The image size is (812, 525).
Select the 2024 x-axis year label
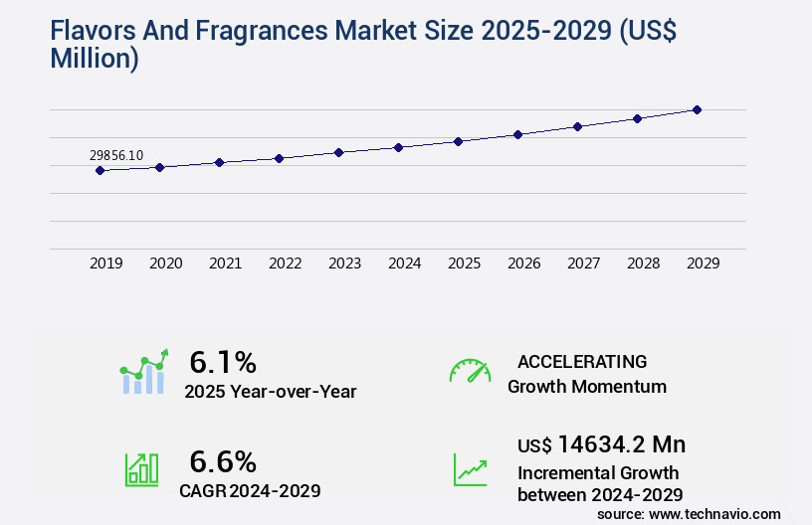(404, 263)
